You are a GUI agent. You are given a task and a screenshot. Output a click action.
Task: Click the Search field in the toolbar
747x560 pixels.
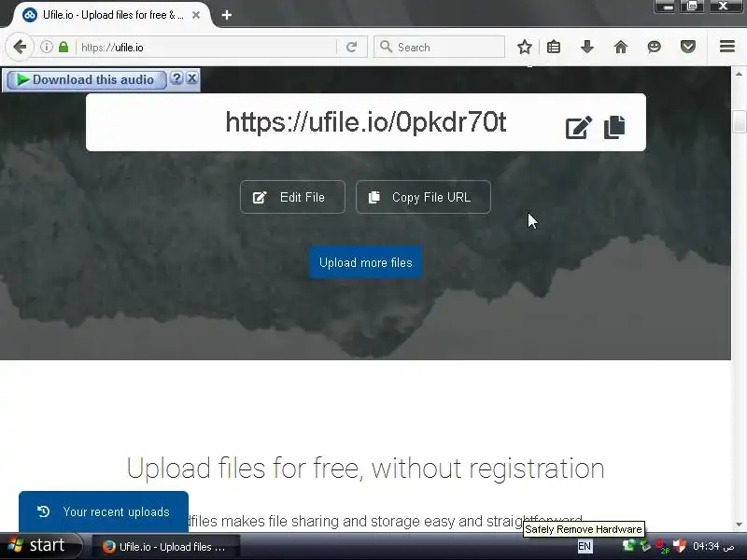439,48
